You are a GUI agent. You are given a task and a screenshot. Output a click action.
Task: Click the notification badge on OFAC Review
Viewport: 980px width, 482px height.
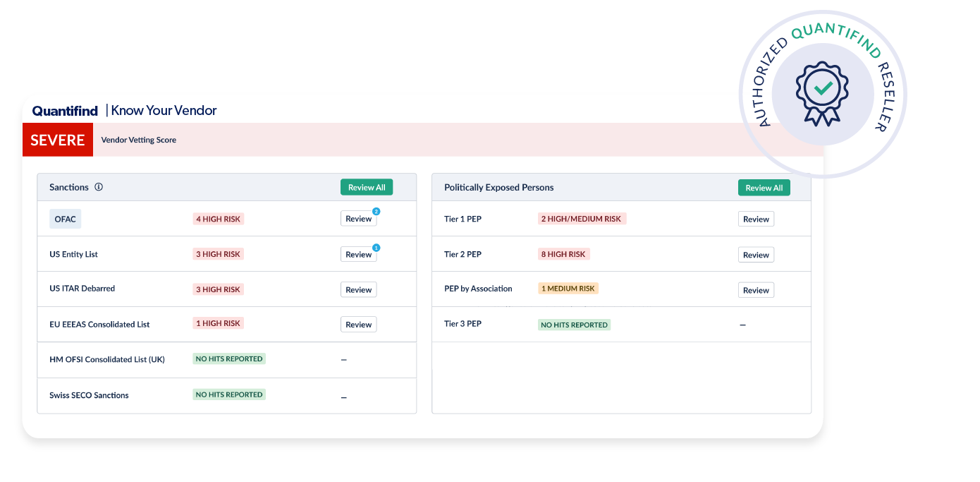pyautogui.click(x=376, y=211)
